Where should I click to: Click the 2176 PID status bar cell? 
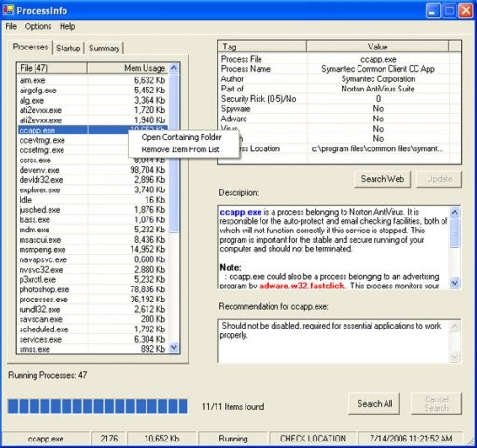pos(109,439)
